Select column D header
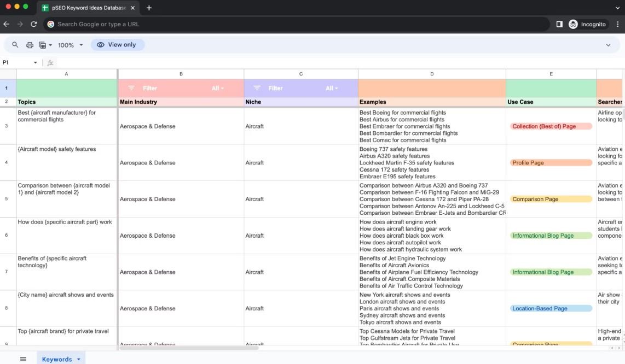This screenshot has width=625, height=364. pyautogui.click(x=432, y=74)
